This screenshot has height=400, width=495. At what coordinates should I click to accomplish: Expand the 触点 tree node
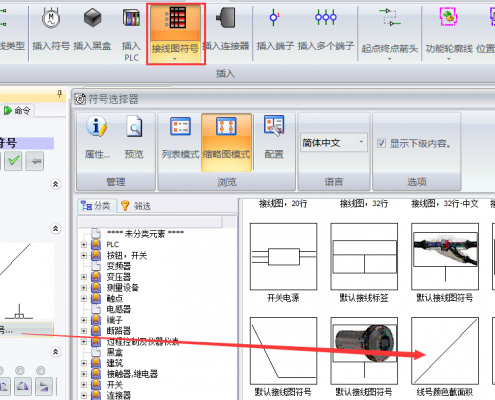(x=84, y=298)
